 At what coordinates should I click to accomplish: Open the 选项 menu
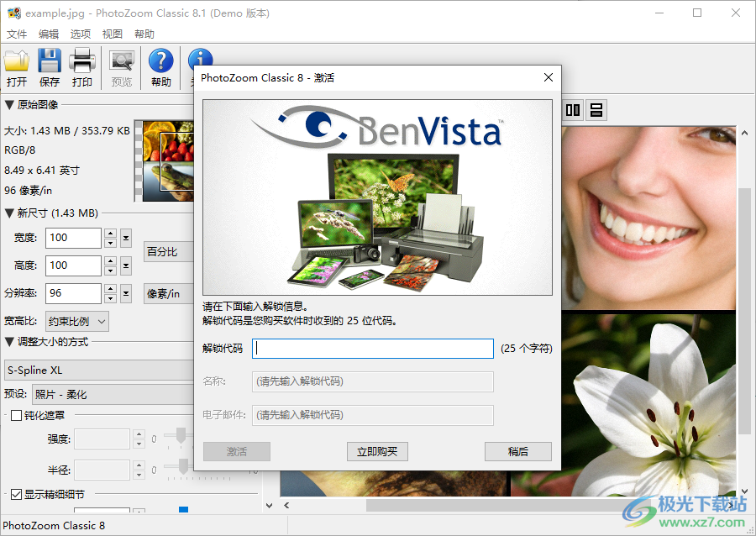click(x=81, y=34)
